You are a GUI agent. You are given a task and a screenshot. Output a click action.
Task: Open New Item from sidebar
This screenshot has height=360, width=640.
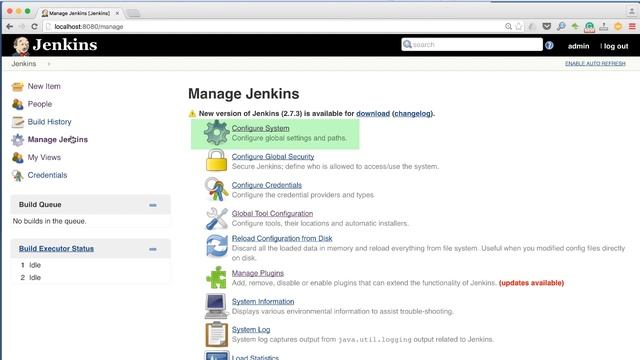coord(44,87)
